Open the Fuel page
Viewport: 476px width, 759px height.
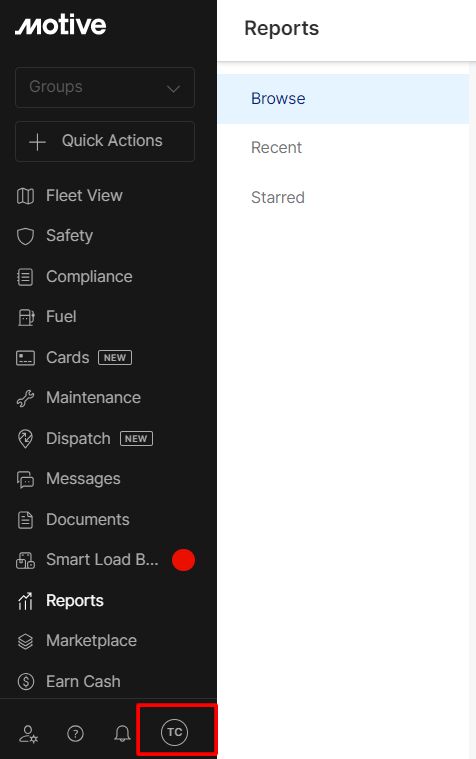point(61,317)
